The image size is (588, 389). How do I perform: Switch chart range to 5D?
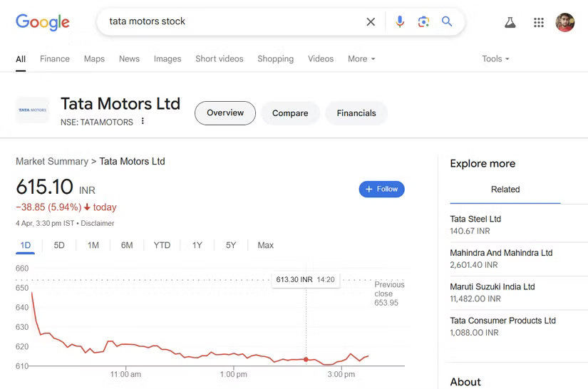tap(59, 245)
